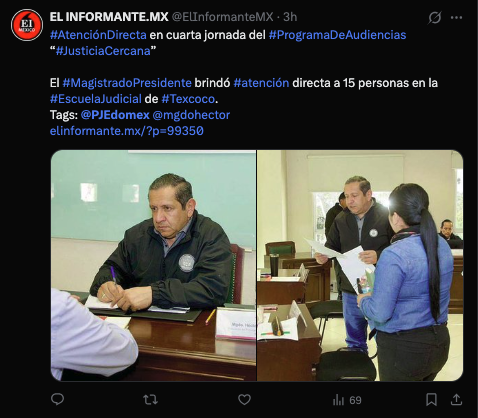Visit the @mgdohector mention
478x418 pixels.
tap(191, 115)
